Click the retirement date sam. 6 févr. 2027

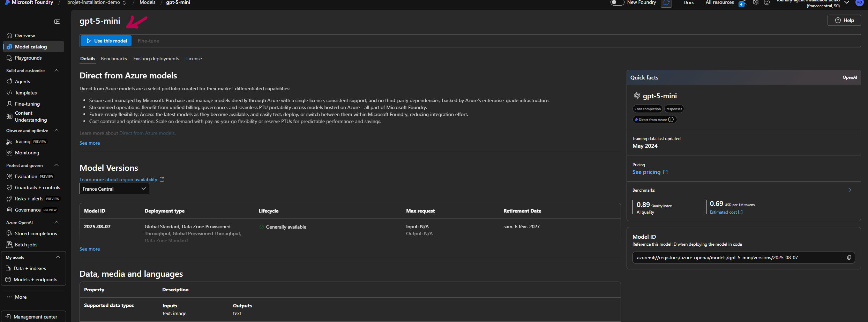[x=522, y=227]
